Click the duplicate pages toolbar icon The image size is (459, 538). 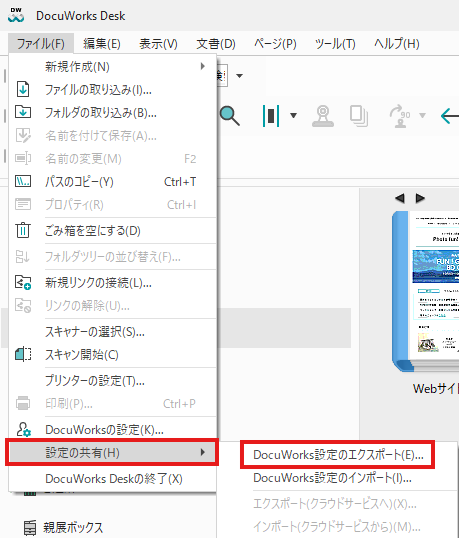(x=359, y=116)
